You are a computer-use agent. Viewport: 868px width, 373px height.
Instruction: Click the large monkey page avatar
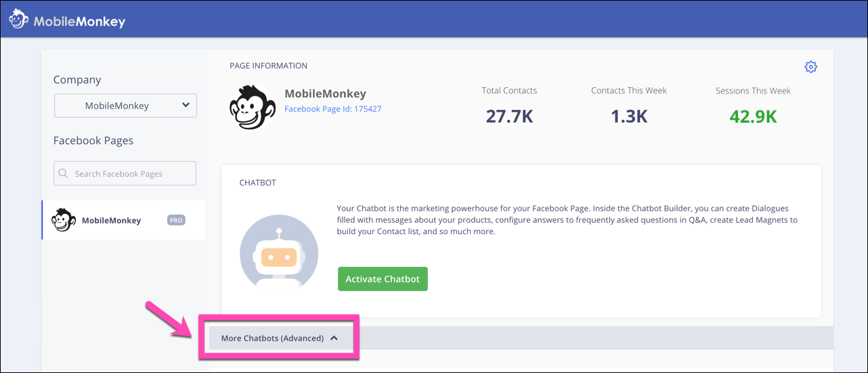tap(252, 107)
